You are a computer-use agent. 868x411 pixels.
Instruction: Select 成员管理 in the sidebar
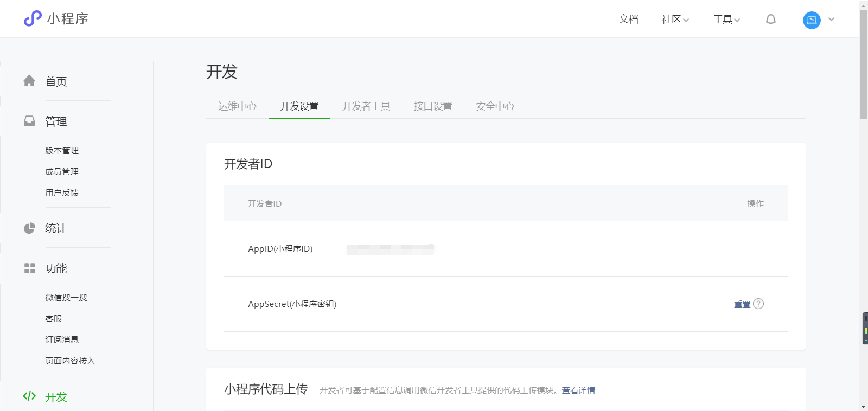(62, 171)
